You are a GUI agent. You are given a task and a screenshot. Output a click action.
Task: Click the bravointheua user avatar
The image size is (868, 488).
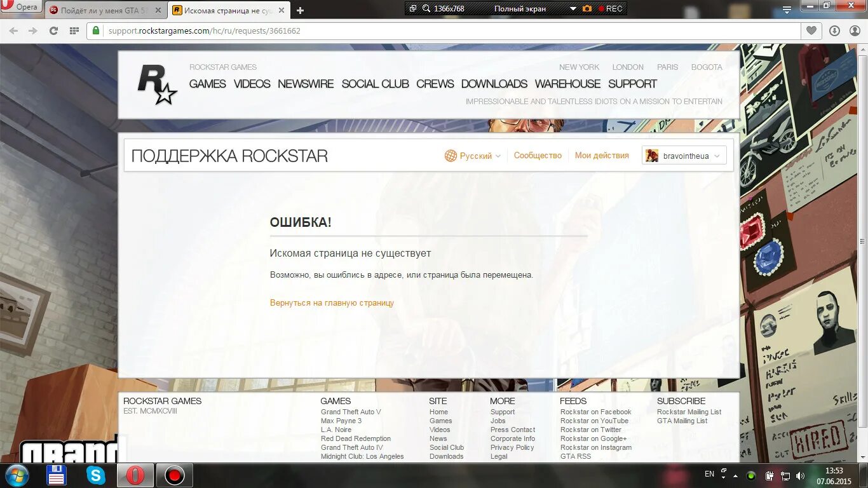coord(652,156)
